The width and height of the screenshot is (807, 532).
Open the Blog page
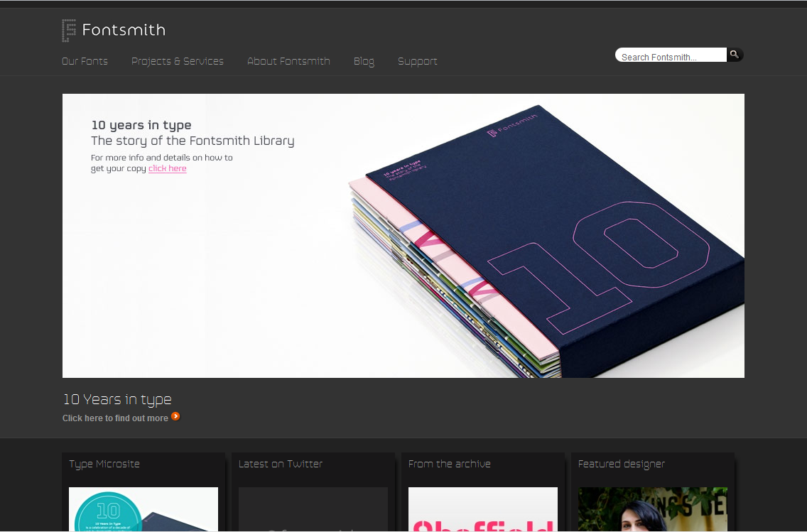coord(364,61)
